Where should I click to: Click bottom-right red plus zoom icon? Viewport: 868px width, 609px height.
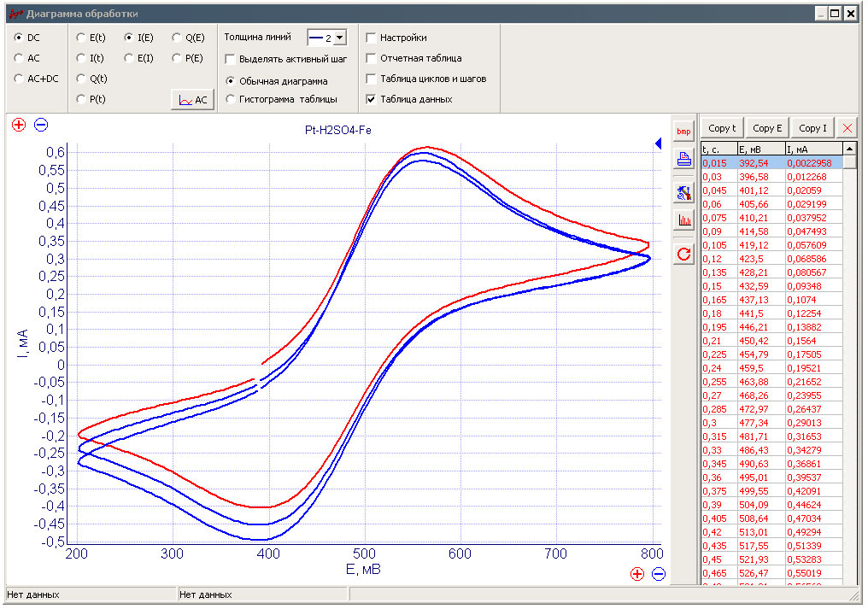637,574
